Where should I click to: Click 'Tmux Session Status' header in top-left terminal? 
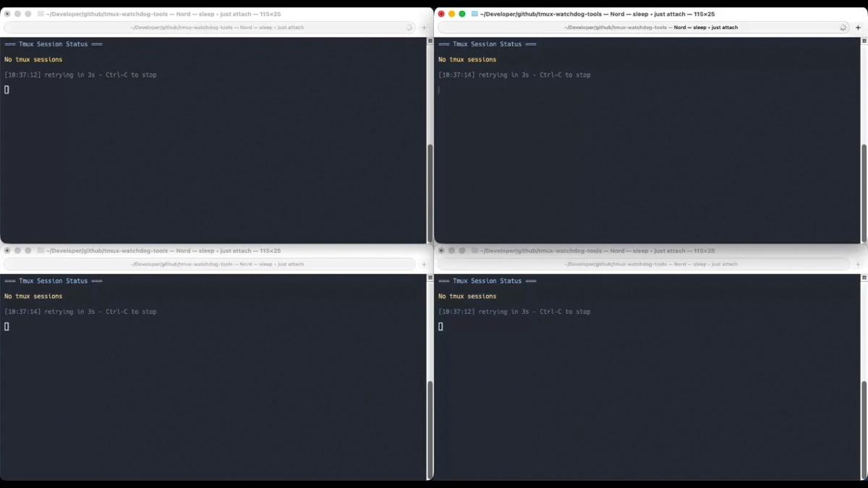coord(54,44)
